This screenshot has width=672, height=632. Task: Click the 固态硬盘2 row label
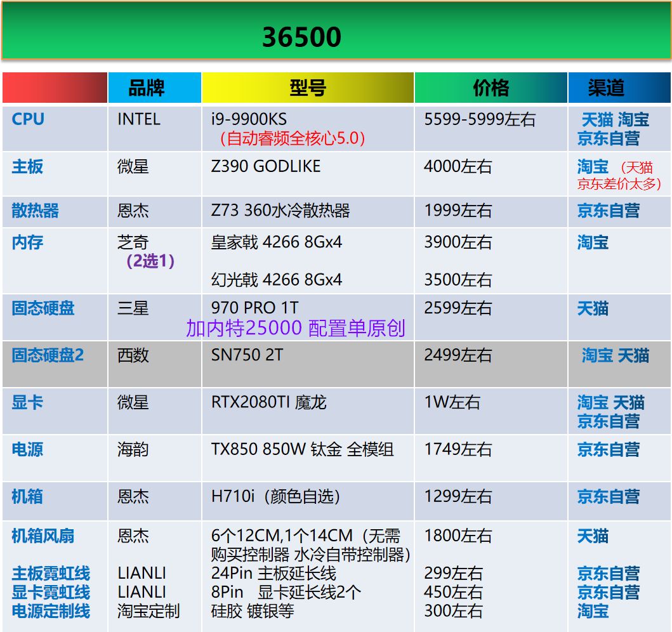48,355
